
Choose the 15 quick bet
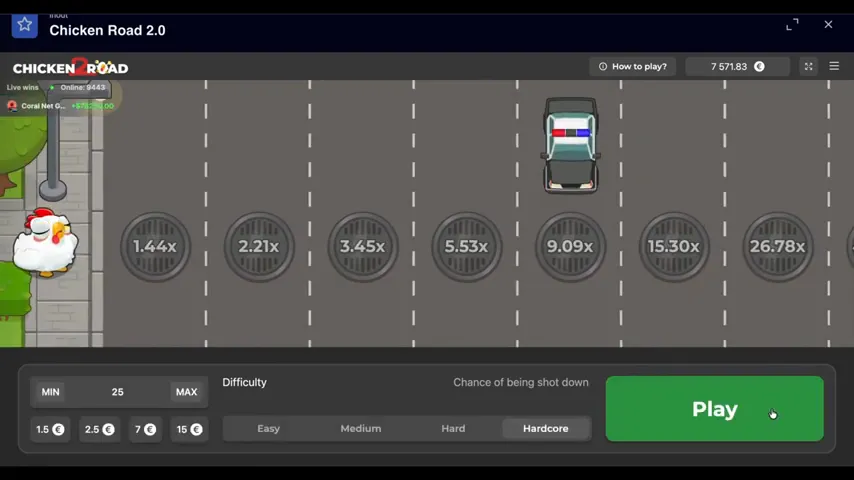coord(189,429)
